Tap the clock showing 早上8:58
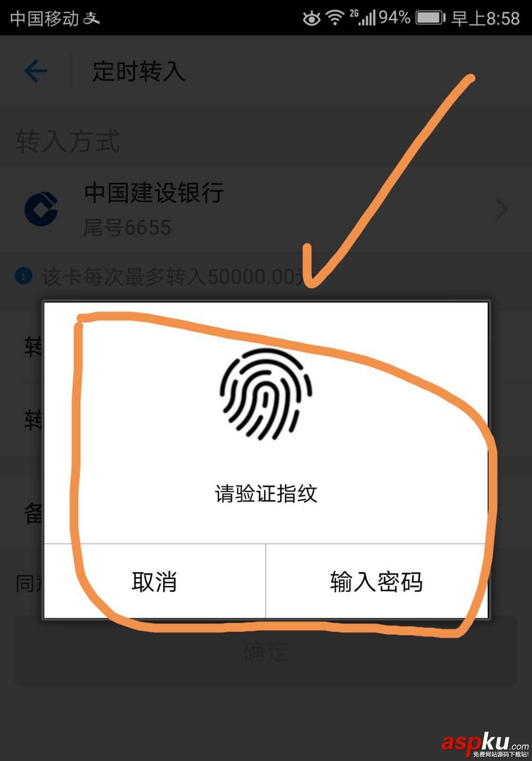The width and height of the screenshot is (532, 761). [486, 19]
